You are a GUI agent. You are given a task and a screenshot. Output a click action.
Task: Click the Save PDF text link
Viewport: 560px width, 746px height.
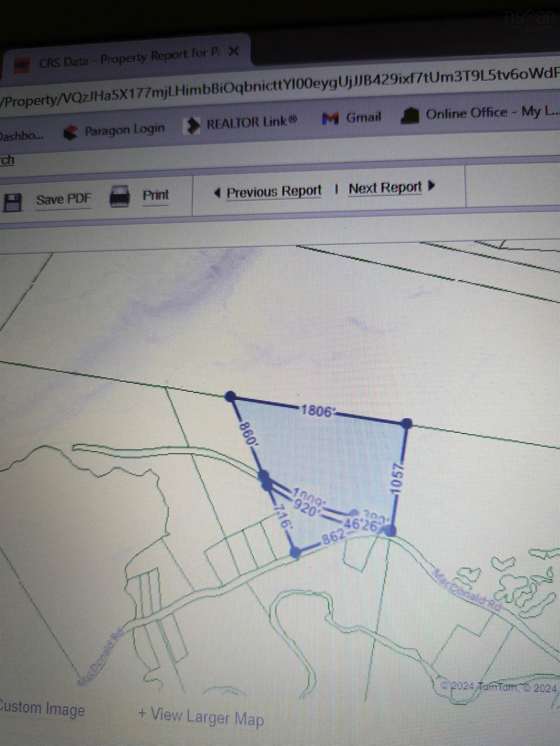64,199
